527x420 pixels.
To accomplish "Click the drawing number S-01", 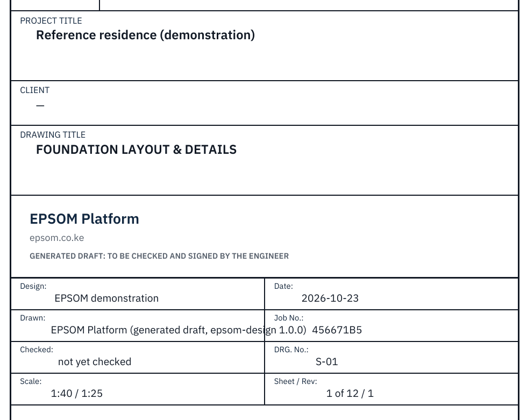I will click(327, 362).
